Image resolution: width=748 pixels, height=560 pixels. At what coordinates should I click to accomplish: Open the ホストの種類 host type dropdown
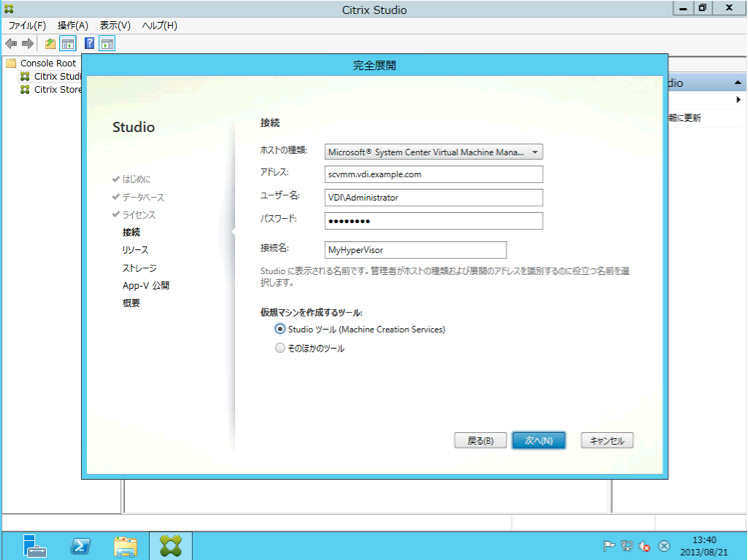(x=434, y=152)
